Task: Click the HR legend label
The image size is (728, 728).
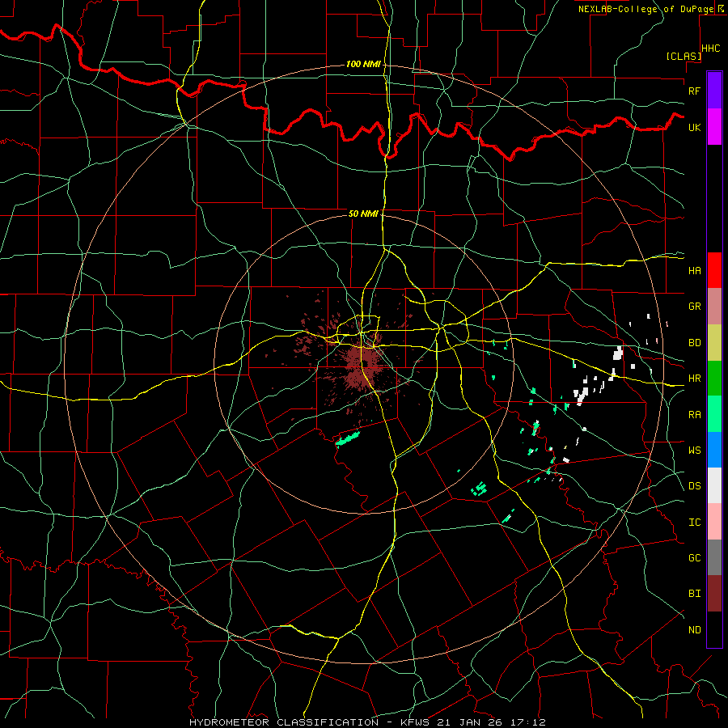Action: (x=694, y=379)
